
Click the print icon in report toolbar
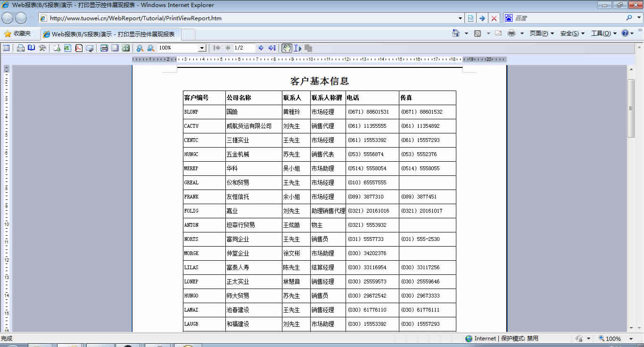(x=21, y=48)
